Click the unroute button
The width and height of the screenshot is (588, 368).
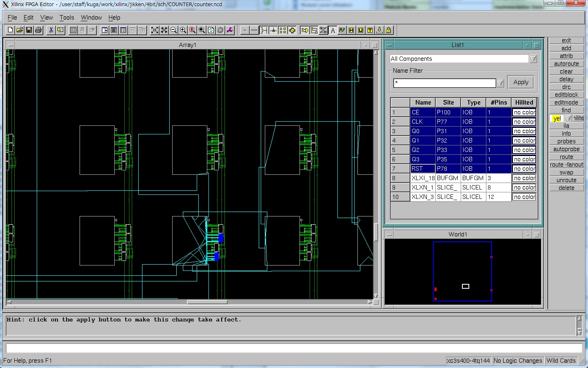[566, 180]
